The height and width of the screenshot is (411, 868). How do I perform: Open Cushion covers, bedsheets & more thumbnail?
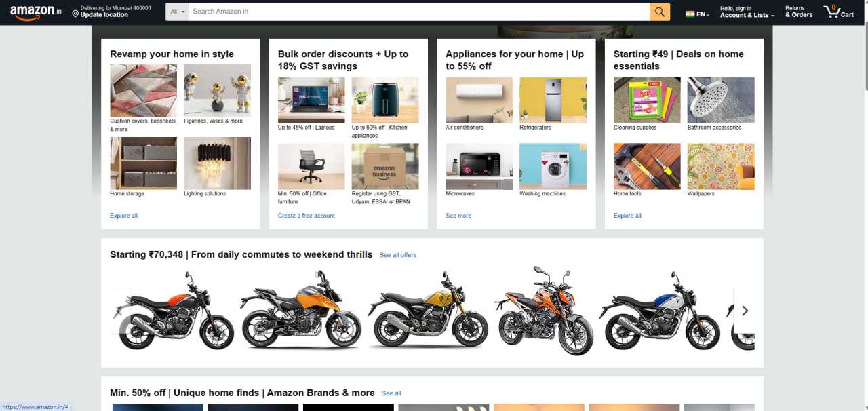(143, 91)
